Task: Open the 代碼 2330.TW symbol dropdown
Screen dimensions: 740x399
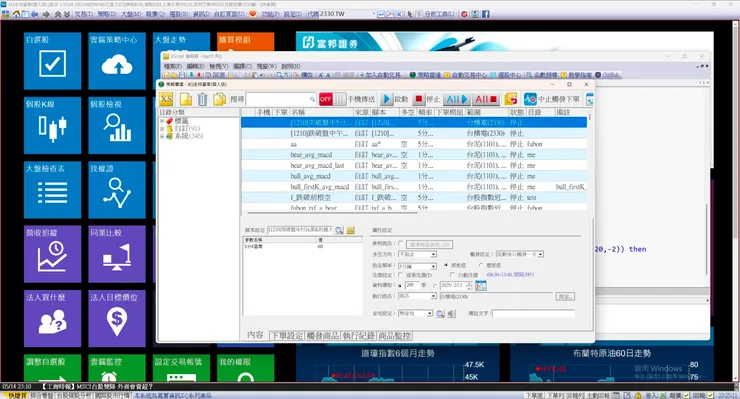Action: 373,14
